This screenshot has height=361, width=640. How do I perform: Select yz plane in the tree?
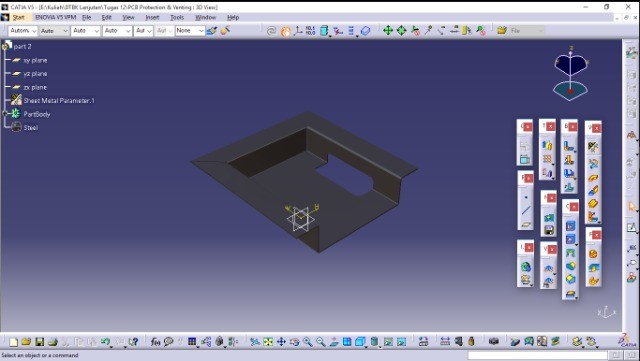[x=35, y=74]
